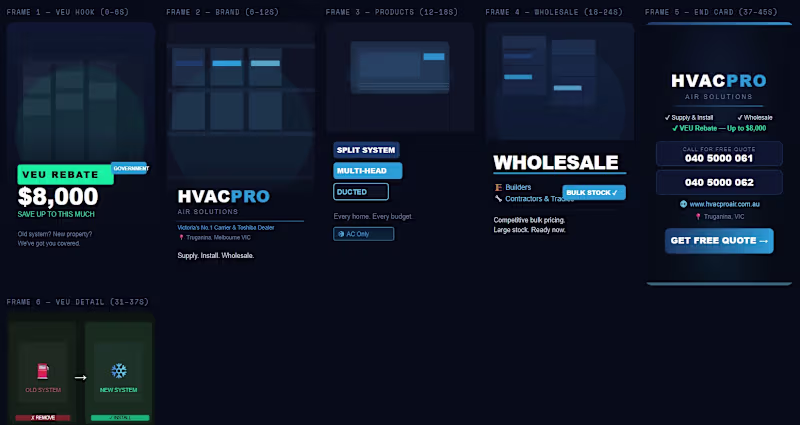
Task: Click the wrench icon beside Contractors & Tradies
Action: 498,198
